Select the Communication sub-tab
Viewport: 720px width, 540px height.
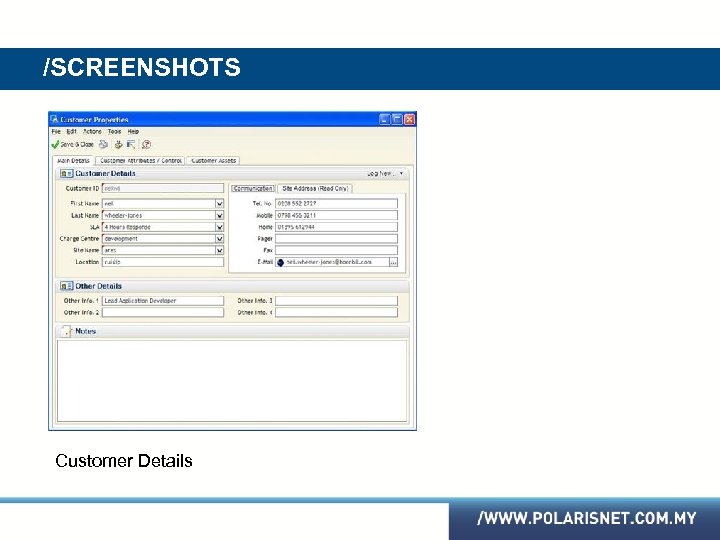tap(252, 189)
